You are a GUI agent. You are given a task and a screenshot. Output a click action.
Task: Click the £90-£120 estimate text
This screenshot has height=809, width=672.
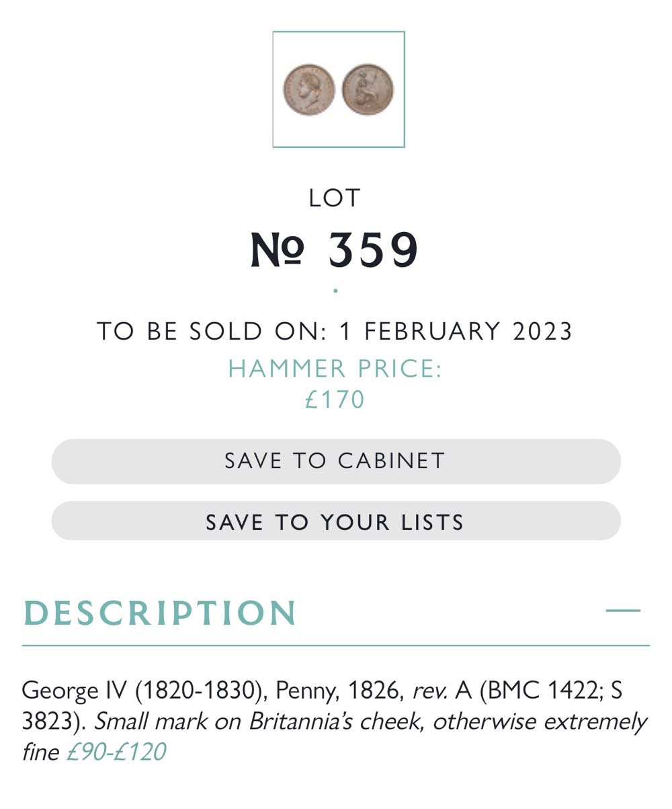[116, 752]
